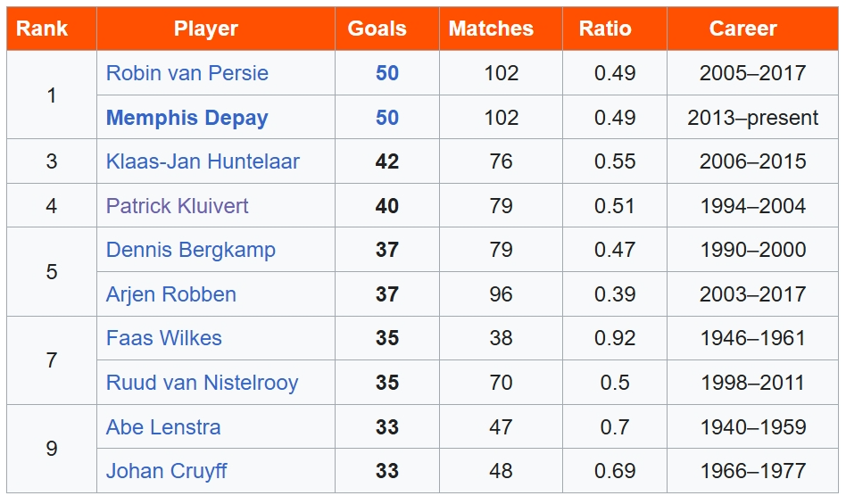This screenshot has width=846, height=504.
Task: Follow the Patrick Kluivert link
Action: [177, 206]
